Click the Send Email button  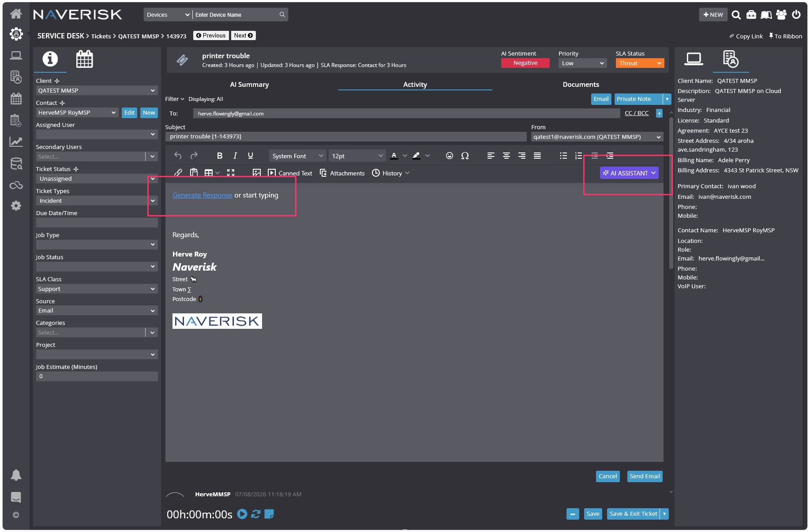(645, 476)
